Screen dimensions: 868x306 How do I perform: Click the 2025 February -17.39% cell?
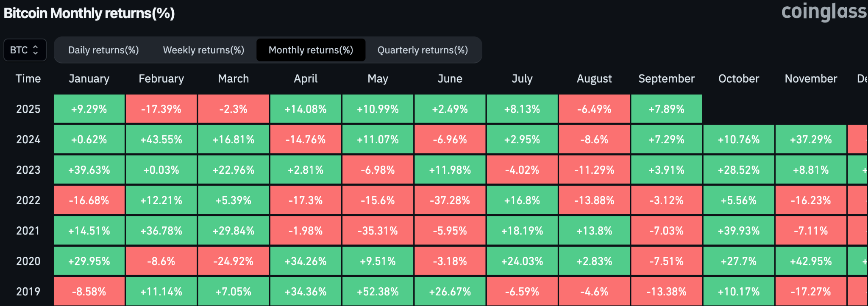161,109
